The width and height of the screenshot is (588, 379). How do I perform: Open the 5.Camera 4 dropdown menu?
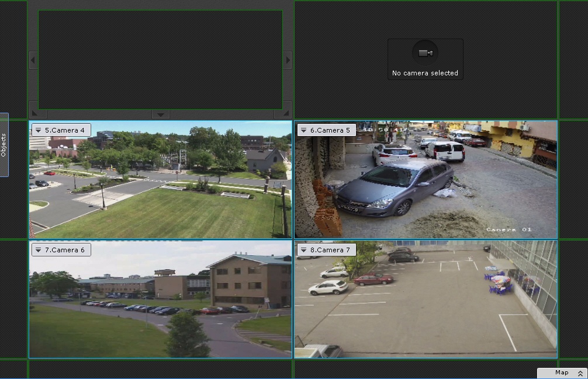click(x=39, y=130)
